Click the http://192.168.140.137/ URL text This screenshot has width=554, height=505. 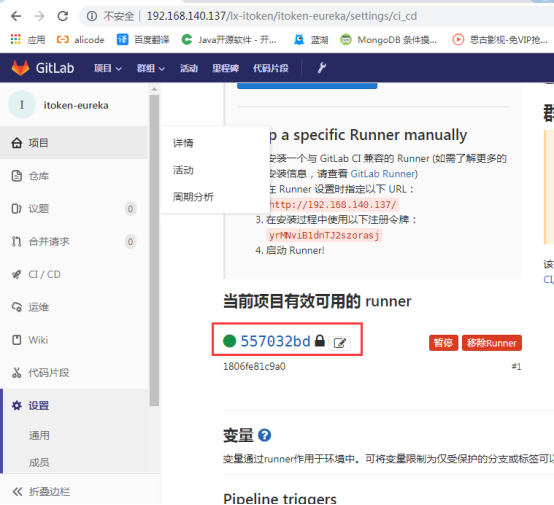(333, 205)
